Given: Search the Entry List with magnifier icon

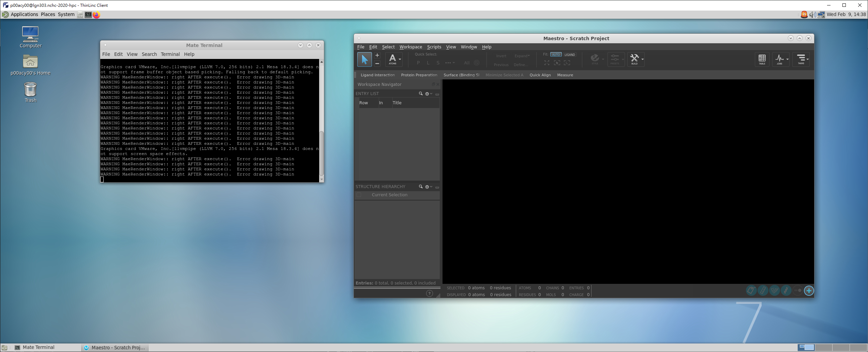Looking at the screenshot, I should 421,93.
